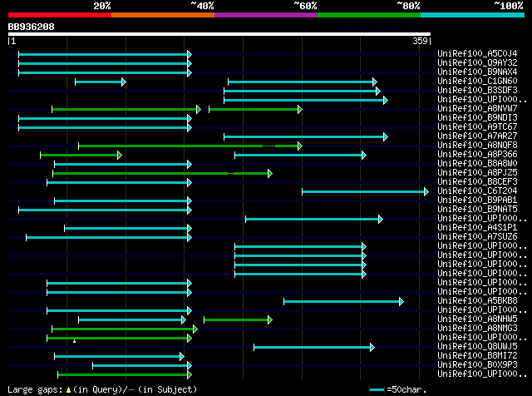
Task: Select the UniRef100_B9PAB1 label
Action: tap(477, 200)
